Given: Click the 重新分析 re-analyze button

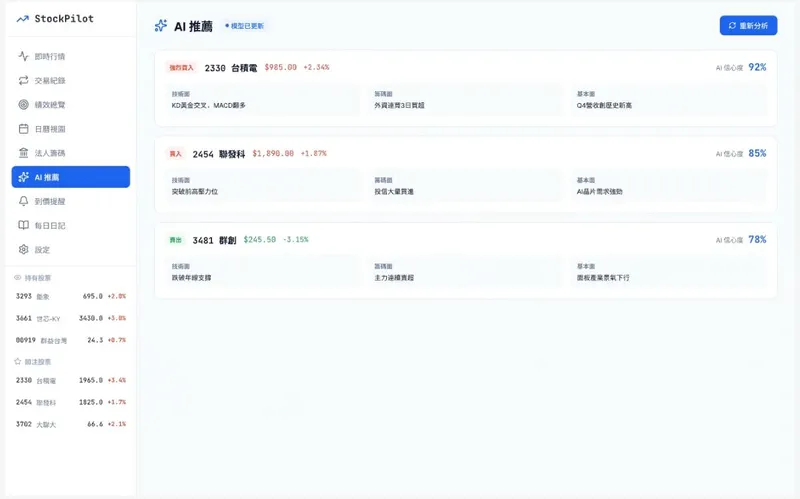Looking at the screenshot, I should coord(748,26).
